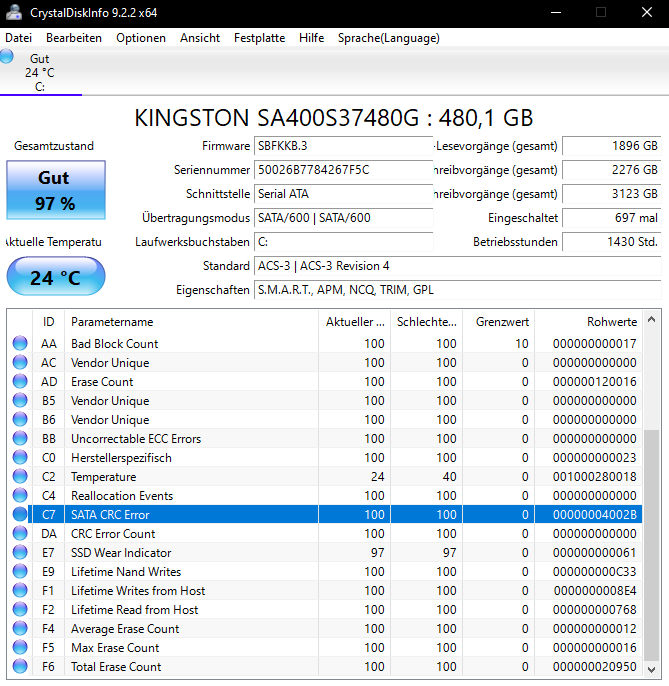
Task: Open the Bearbeiten menu
Action: (x=74, y=38)
